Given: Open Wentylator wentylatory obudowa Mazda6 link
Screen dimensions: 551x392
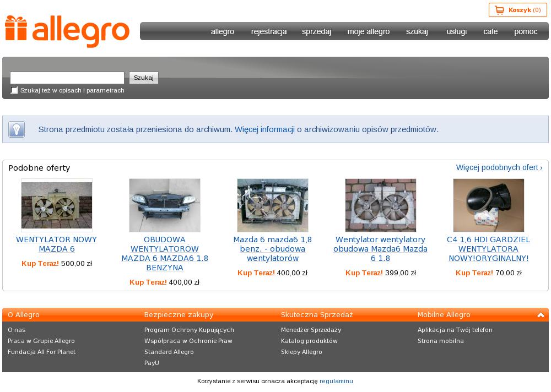Looking at the screenshot, I should [x=381, y=249].
